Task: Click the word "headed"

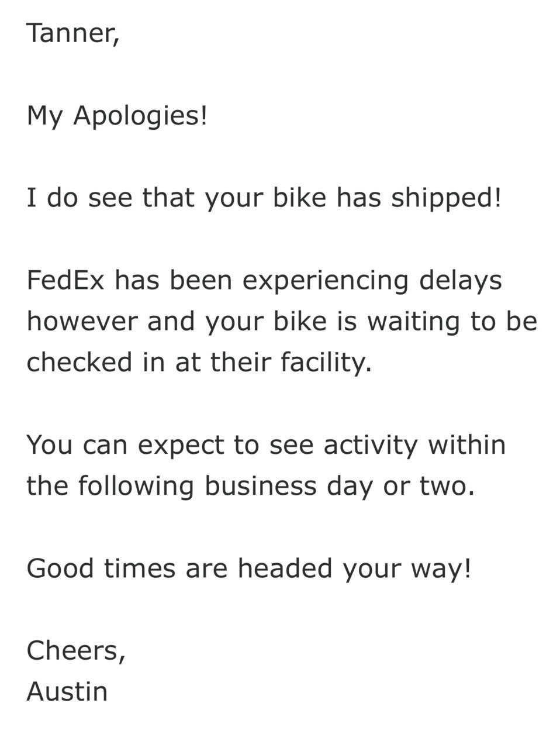Action: (x=285, y=568)
